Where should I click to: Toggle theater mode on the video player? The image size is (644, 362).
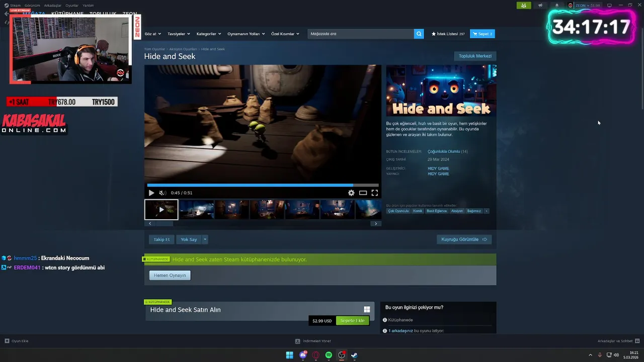pyautogui.click(x=363, y=193)
